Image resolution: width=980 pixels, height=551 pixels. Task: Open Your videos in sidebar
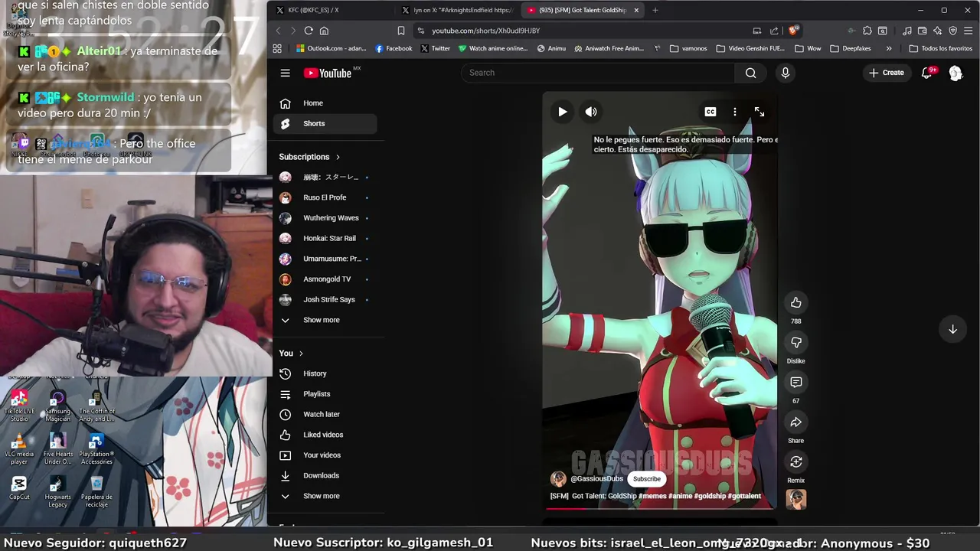coord(325,455)
